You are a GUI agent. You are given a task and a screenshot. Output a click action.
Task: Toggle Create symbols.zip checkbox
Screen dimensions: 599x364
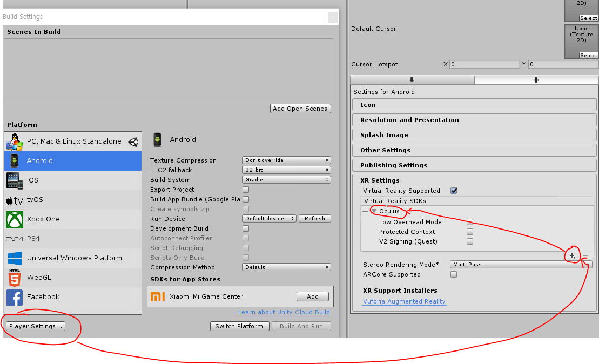[246, 209]
